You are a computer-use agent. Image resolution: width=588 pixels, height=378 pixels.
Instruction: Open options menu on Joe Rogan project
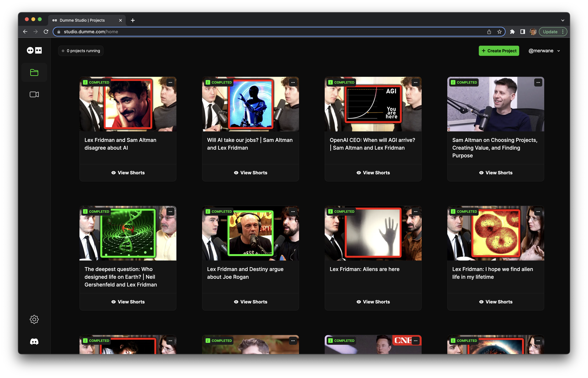click(293, 212)
